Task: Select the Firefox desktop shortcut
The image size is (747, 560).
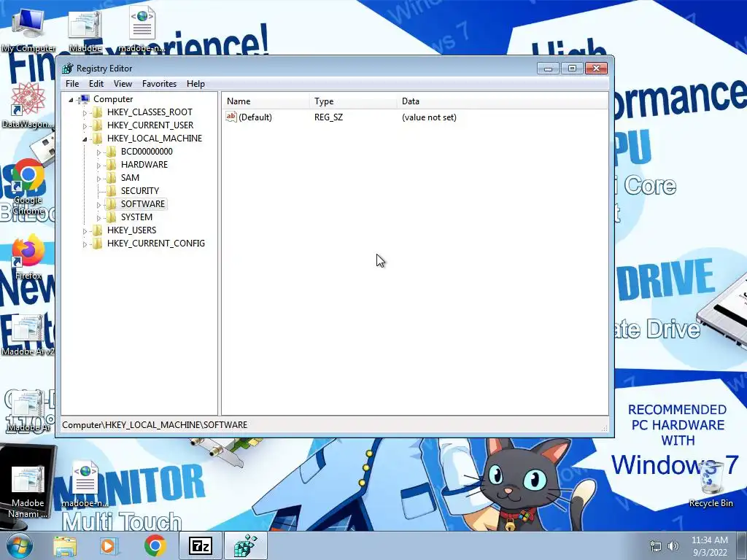Action: (28, 257)
